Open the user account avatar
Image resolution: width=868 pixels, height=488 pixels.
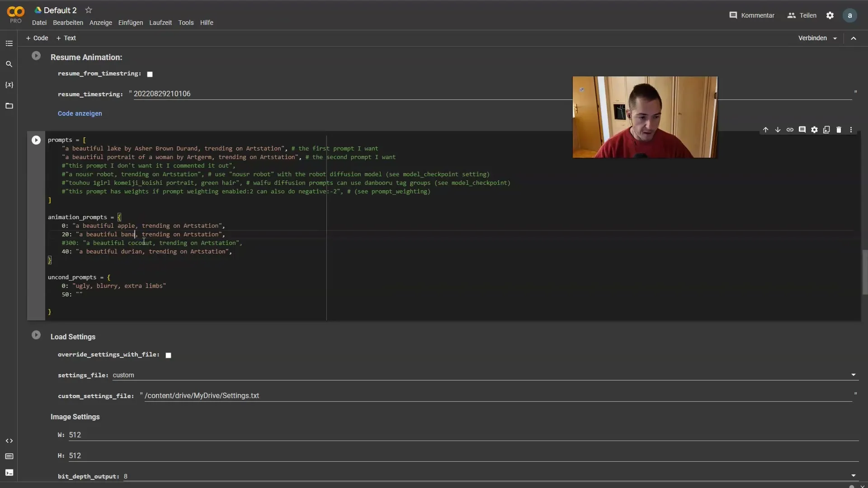point(850,15)
